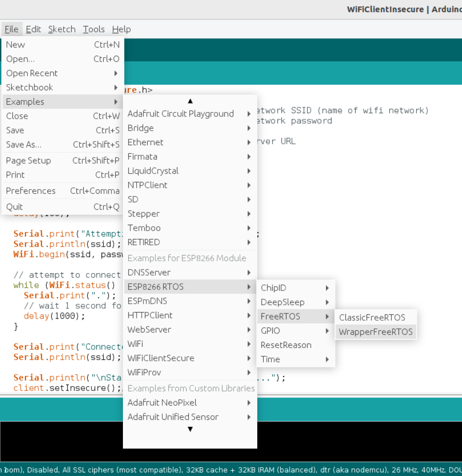Click Print menu entry
The width and height of the screenshot is (462, 476).
[63, 175]
